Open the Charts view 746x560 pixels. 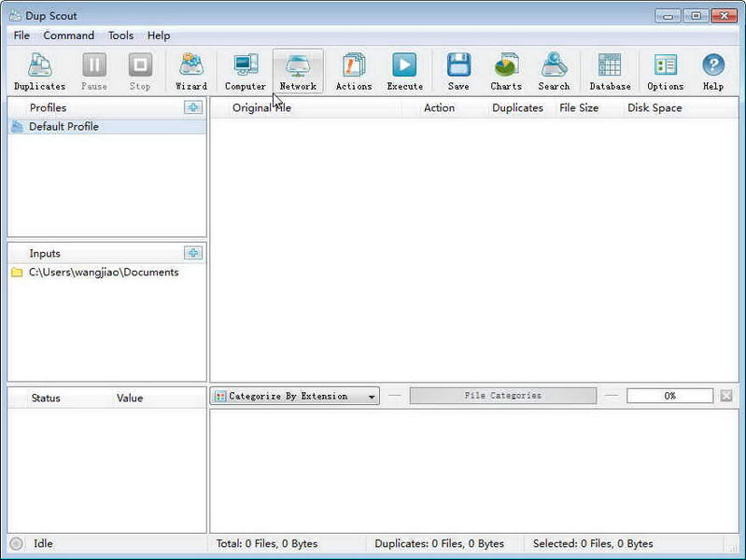tap(506, 71)
